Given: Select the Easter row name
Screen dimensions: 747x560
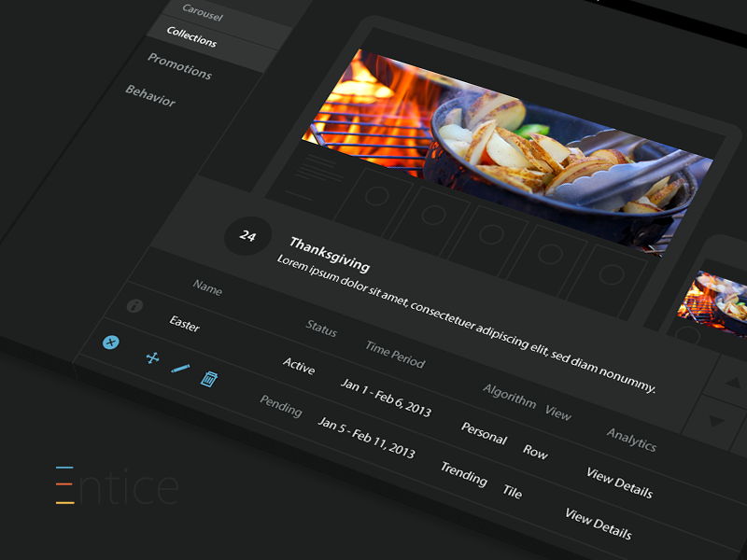Looking at the screenshot, I should click(x=184, y=323).
